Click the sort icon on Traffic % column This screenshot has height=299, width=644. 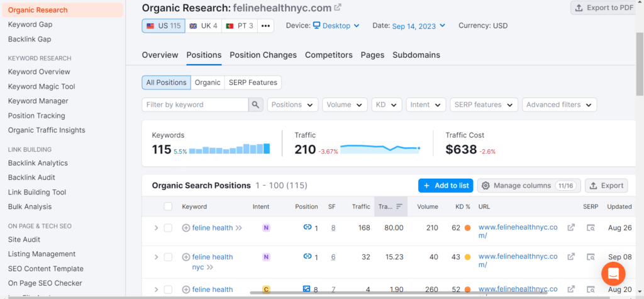(399, 206)
